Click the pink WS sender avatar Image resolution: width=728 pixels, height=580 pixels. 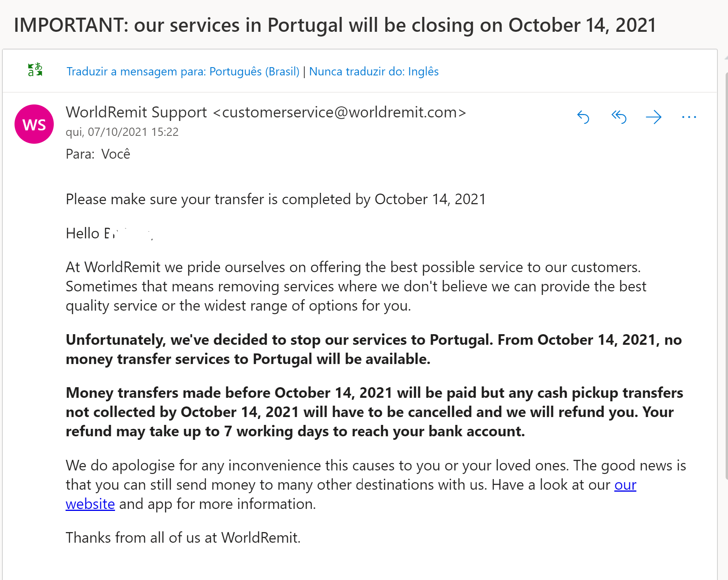[x=34, y=124]
